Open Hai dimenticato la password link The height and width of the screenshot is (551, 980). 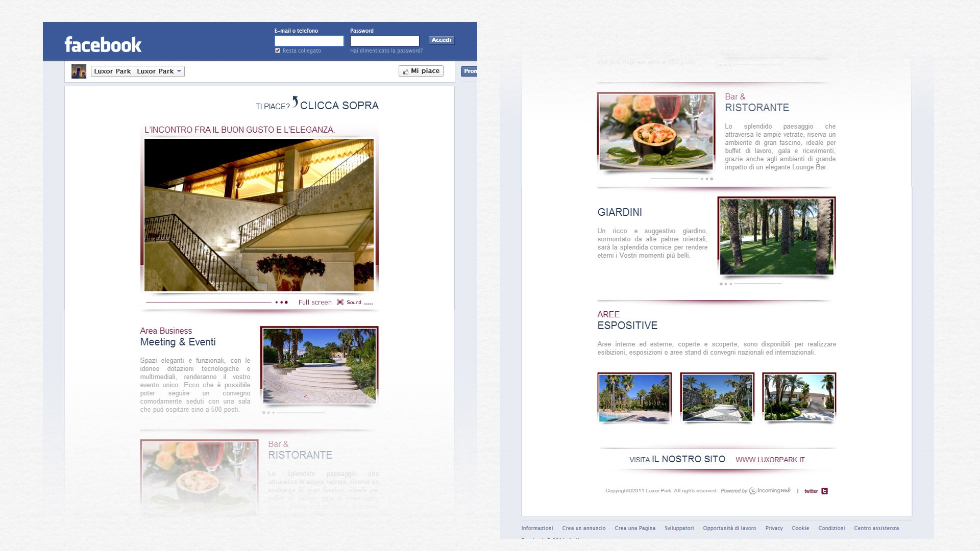click(386, 51)
